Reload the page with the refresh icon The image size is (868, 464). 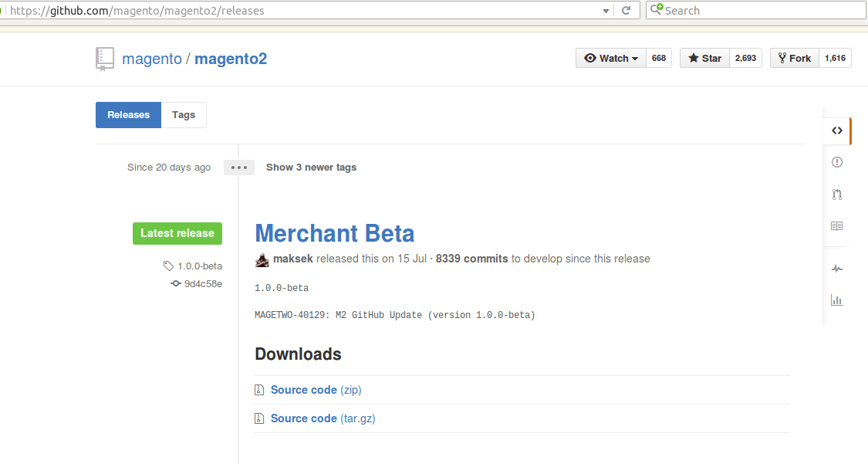[x=626, y=11]
